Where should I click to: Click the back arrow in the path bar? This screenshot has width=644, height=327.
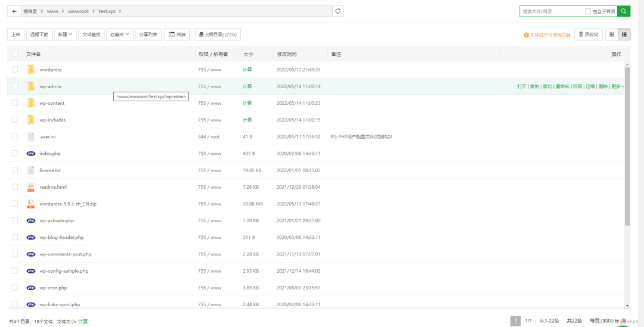[x=14, y=11]
